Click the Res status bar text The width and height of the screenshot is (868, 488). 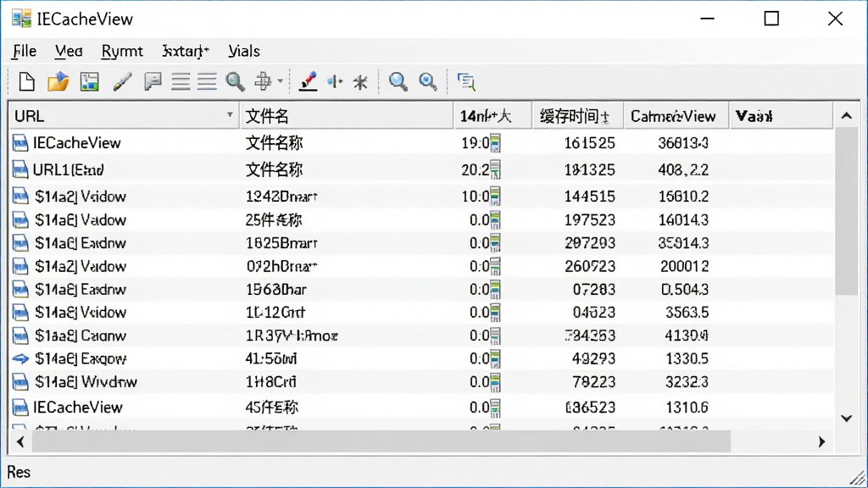19,472
